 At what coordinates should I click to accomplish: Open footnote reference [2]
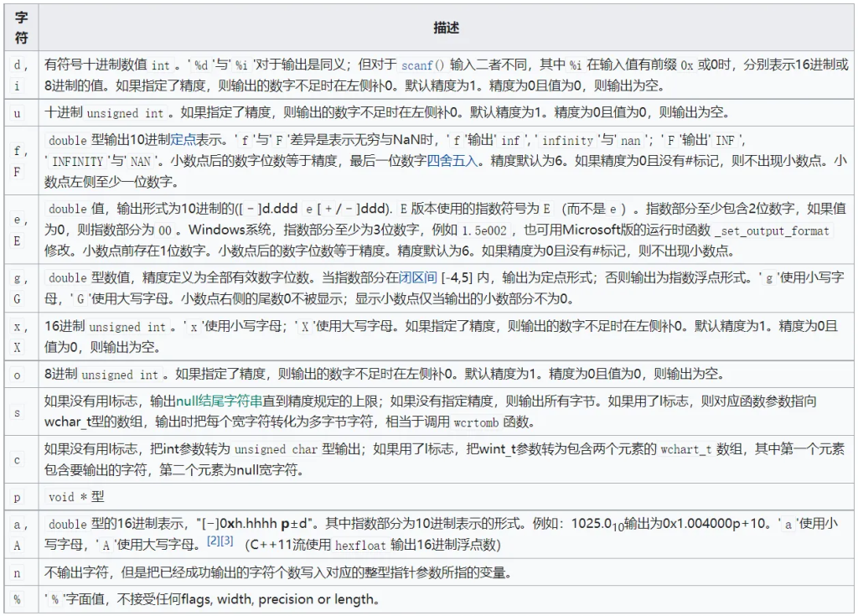(213, 542)
